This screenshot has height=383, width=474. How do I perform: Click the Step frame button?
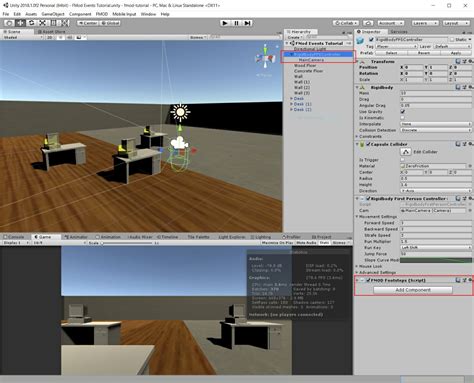(247, 23)
